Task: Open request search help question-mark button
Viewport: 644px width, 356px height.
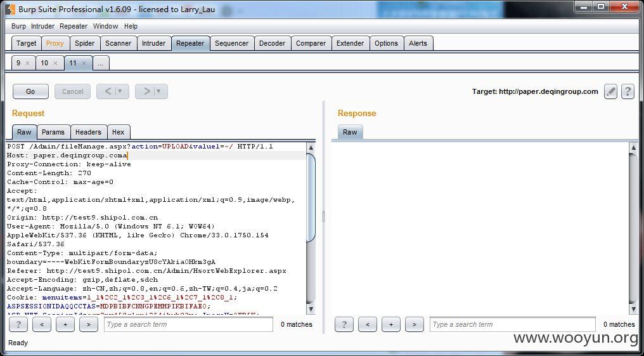Action: (18, 324)
